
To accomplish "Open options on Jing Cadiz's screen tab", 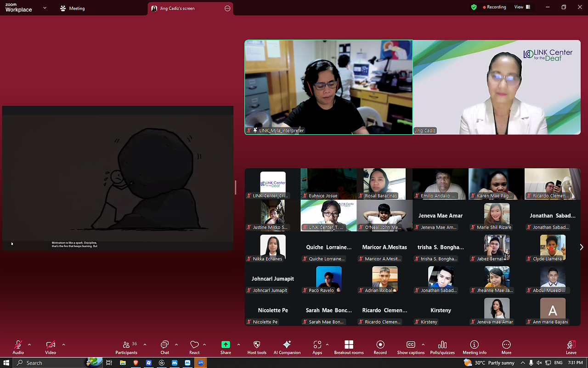I will coord(227,8).
